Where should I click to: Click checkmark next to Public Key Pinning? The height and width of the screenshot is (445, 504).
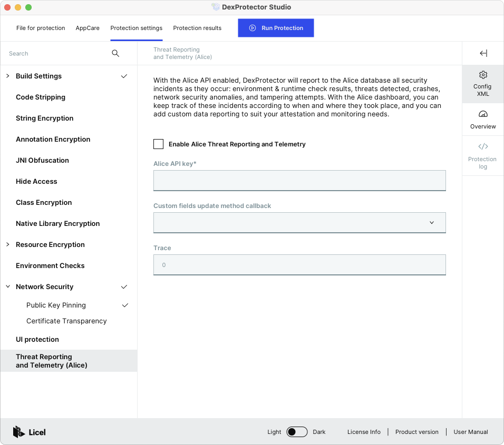(x=125, y=305)
